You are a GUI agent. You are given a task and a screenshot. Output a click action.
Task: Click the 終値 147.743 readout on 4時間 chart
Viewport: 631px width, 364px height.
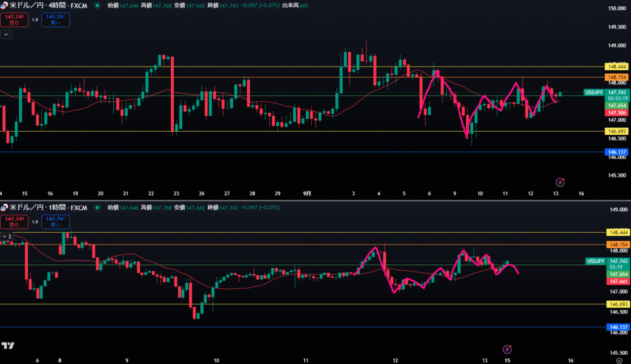[223, 6]
